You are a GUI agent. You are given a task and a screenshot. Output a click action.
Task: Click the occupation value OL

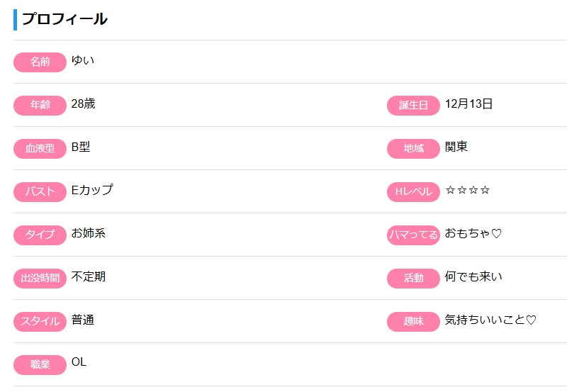click(x=79, y=362)
